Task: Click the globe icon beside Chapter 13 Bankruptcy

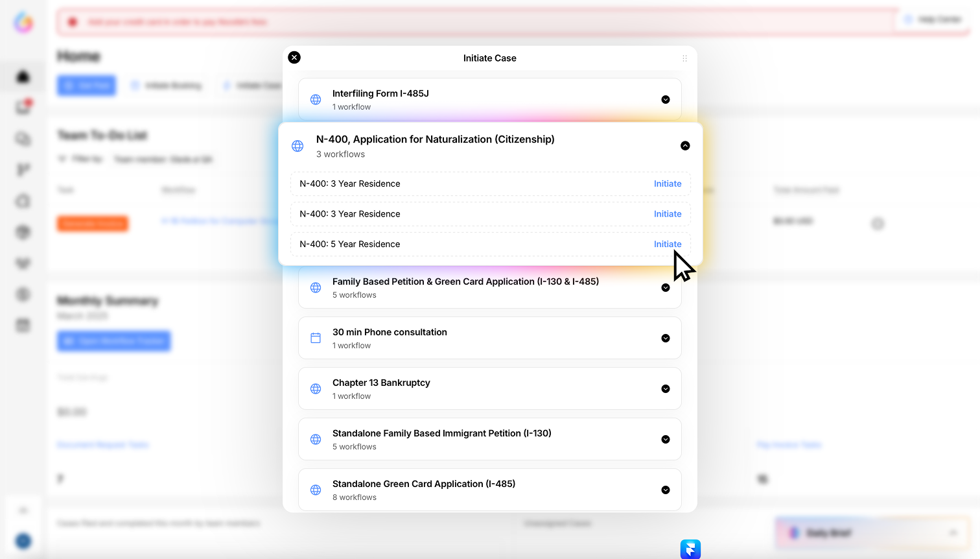Action: tap(316, 389)
